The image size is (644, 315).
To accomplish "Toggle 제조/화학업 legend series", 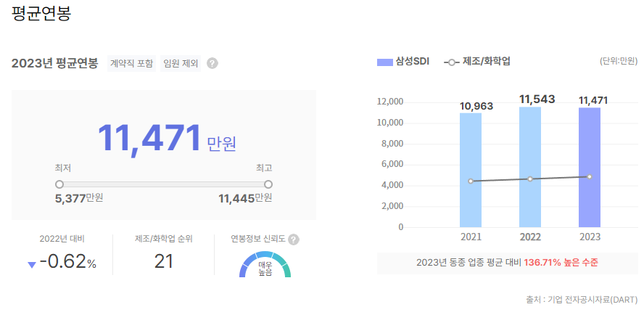I will [x=477, y=62].
